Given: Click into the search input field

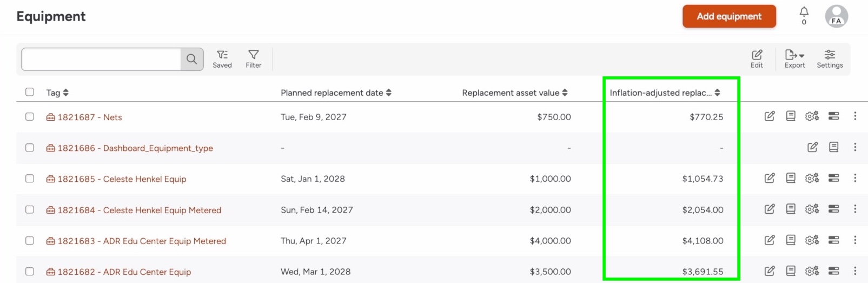Looking at the screenshot, I should click(101, 59).
